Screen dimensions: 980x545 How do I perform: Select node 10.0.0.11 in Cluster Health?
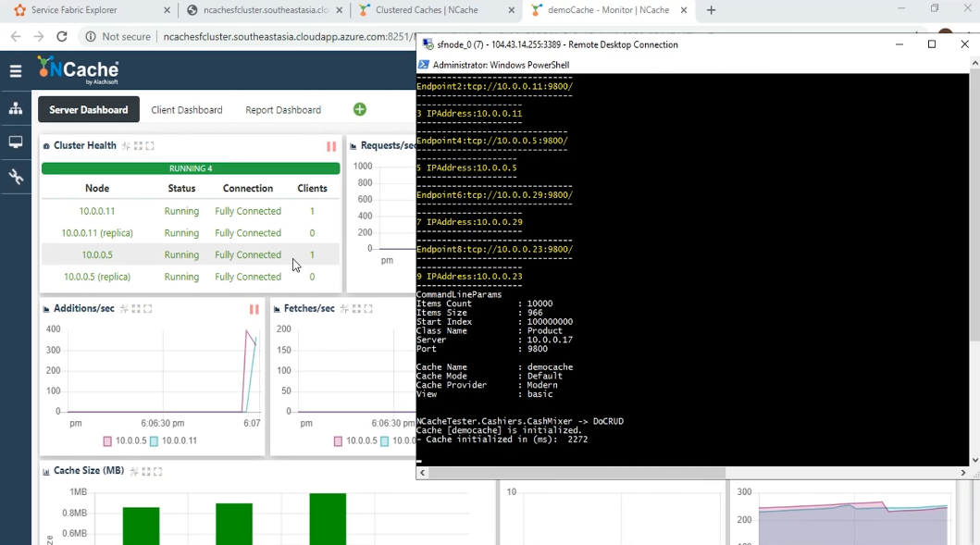[x=97, y=211]
